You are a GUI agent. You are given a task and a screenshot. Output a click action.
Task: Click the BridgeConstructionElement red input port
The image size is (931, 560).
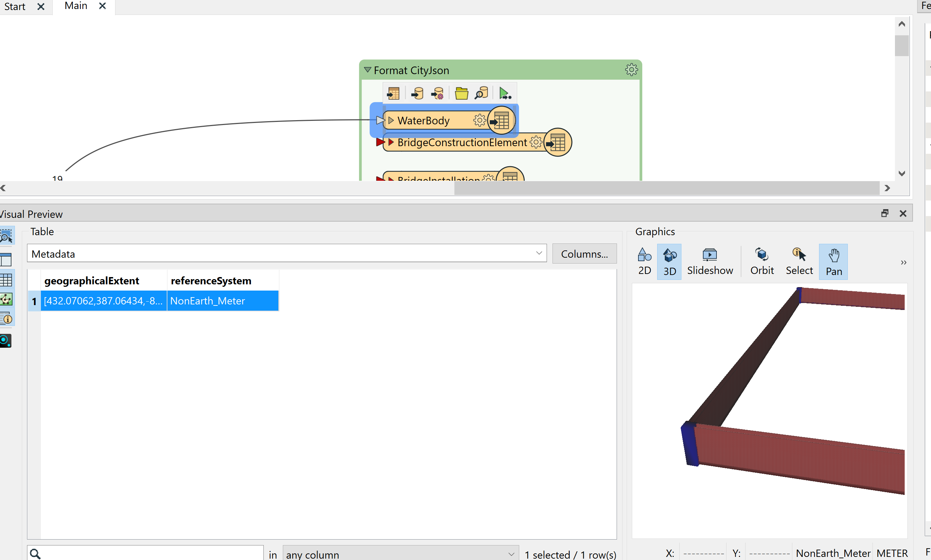click(380, 142)
